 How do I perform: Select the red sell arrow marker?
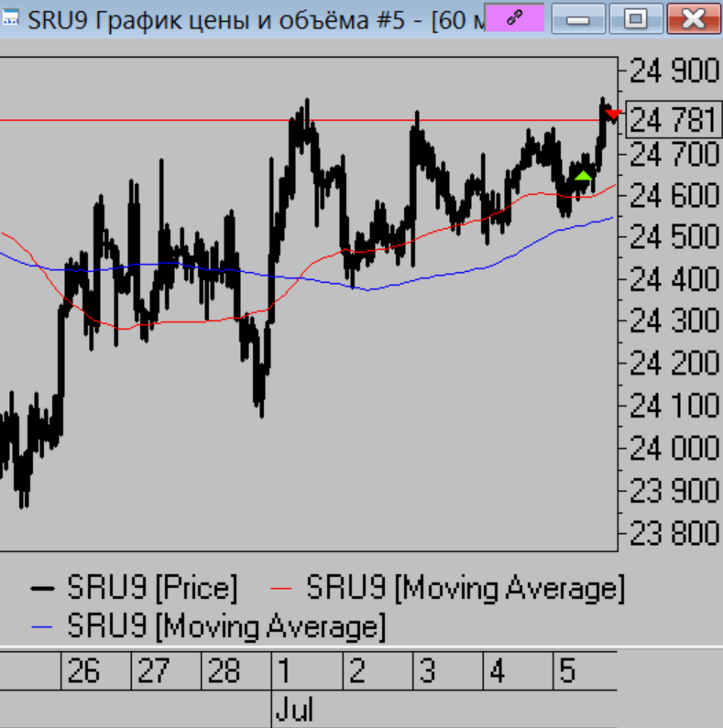click(613, 114)
